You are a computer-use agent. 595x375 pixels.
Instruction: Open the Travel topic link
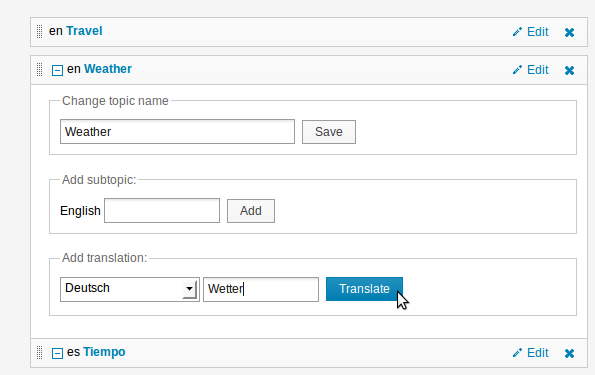pos(84,31)
